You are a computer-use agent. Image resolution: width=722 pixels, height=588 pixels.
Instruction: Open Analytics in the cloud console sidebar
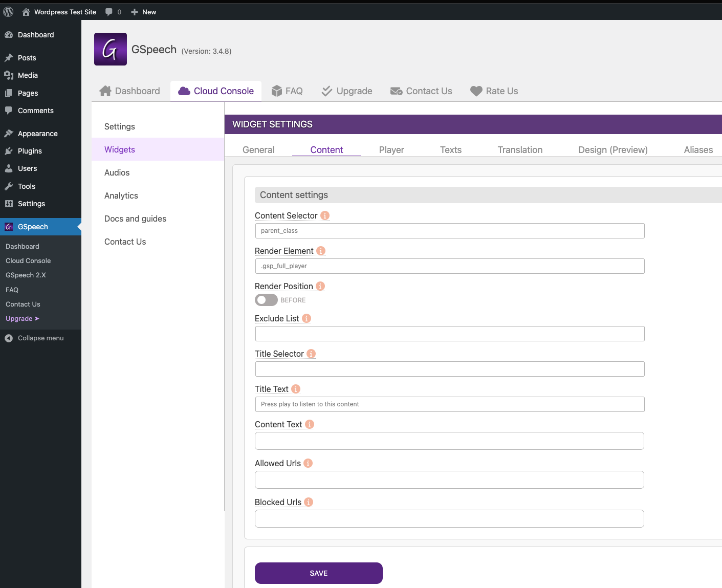pos(121,195)
